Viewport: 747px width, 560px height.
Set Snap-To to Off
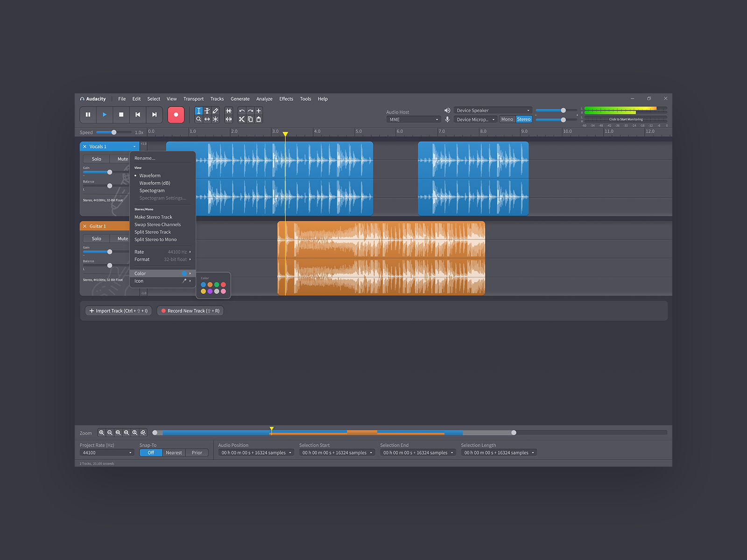(x=151, y=453)
